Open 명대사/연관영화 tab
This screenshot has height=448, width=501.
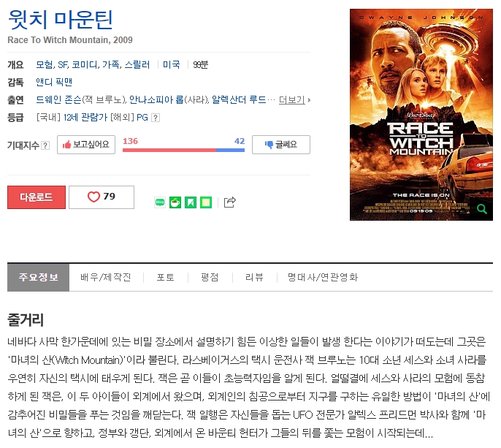[x=322, y=277]
